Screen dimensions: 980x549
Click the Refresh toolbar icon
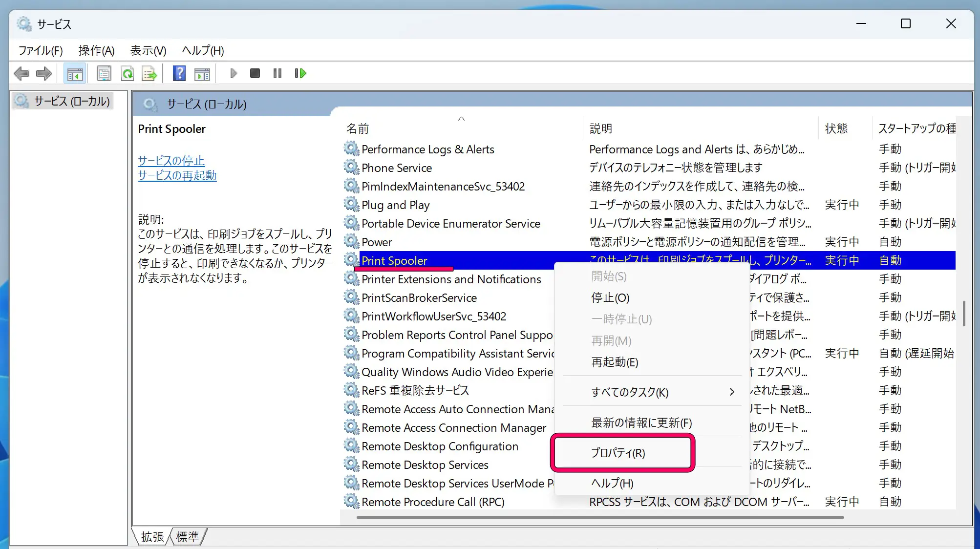coord(128,74)
